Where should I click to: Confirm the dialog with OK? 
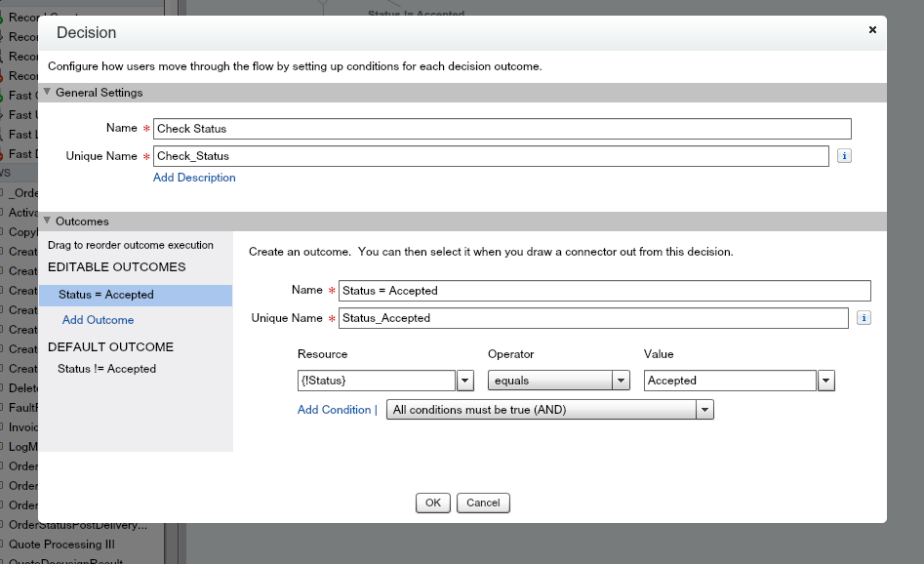pyautogui.click(x=433, y=503)
